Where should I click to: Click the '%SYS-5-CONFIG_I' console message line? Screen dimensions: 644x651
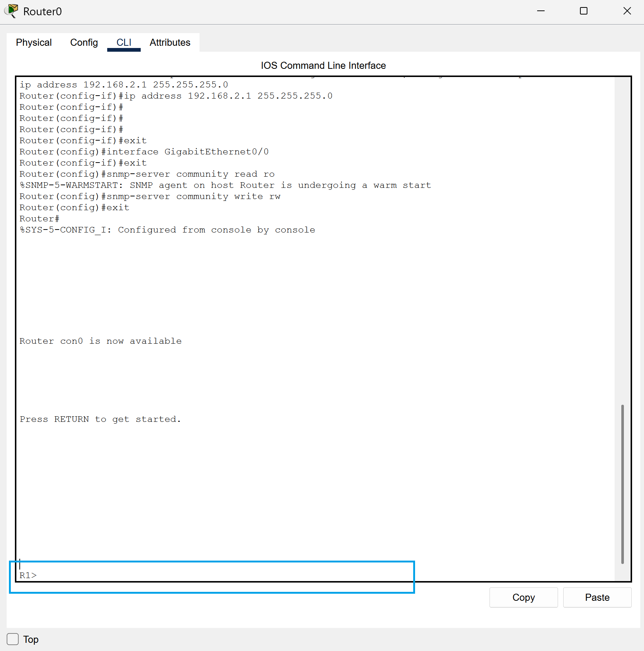(167, 230)
